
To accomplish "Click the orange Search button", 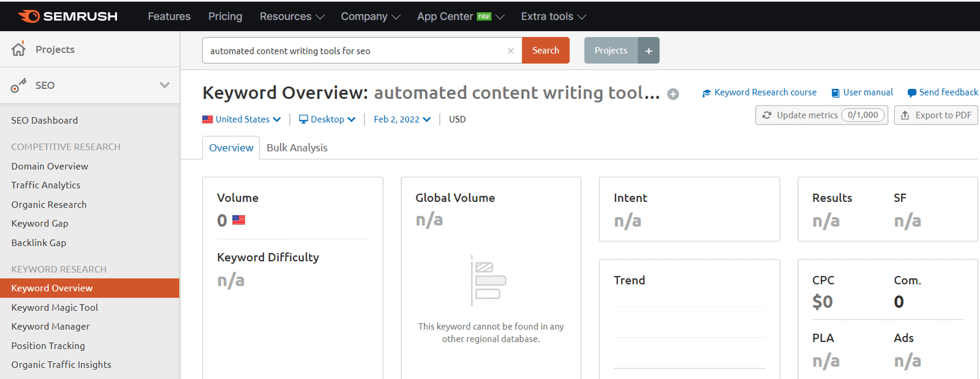I will (x=546, y=50).
